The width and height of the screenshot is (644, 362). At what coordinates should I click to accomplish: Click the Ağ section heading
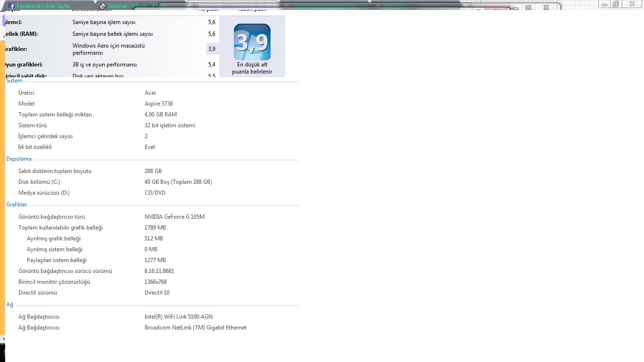pyautogui.click(x=9, y=304)
